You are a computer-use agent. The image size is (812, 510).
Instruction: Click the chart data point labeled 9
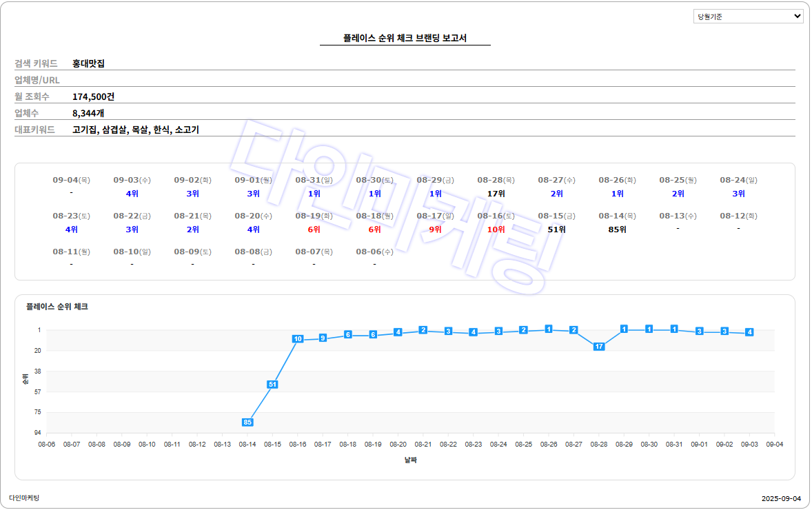[323, 338]
